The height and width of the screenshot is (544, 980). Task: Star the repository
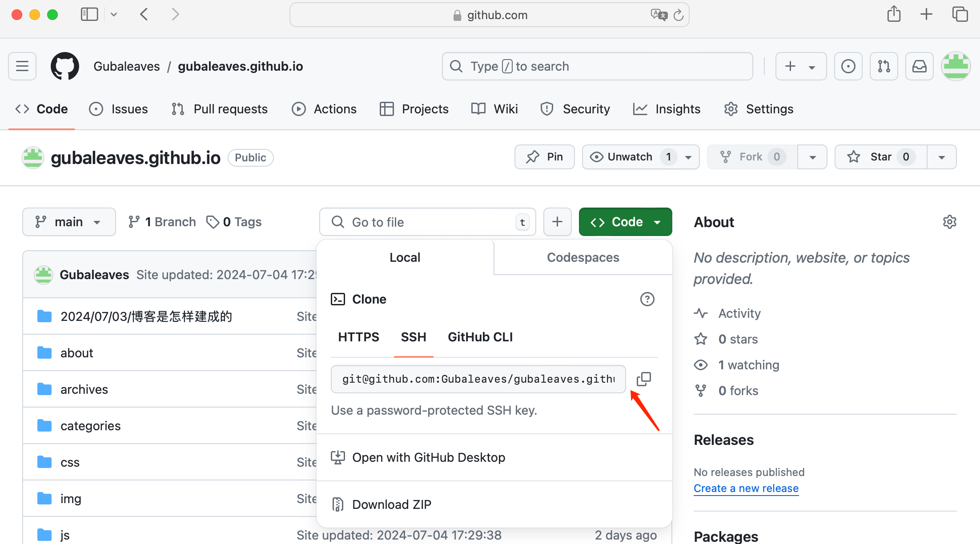pos(881,157)
